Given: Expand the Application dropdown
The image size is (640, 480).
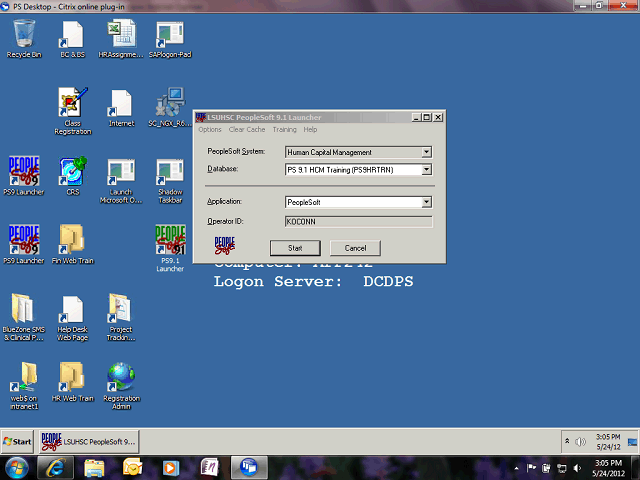Looking at the screenshot, I should click(x=427, y=202).
